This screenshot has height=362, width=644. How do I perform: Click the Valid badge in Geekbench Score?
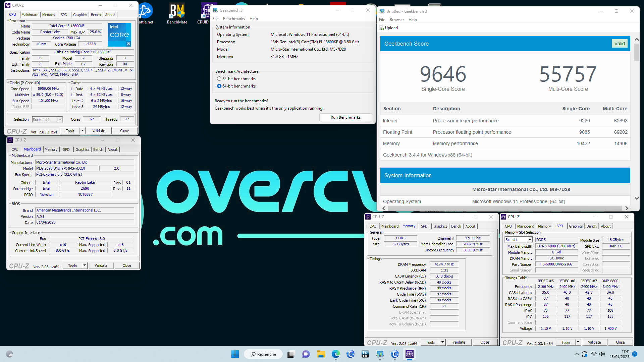[620, 44]
